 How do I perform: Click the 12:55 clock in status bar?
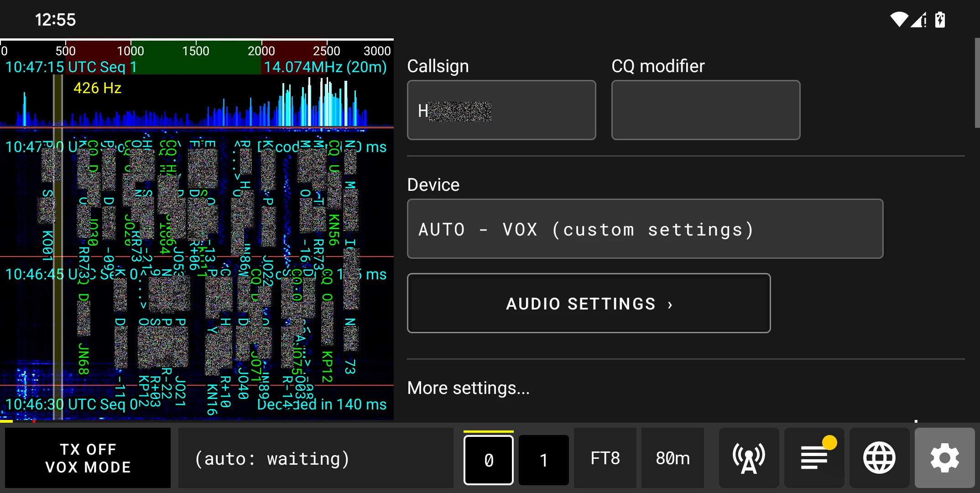[x=55, y=20]
